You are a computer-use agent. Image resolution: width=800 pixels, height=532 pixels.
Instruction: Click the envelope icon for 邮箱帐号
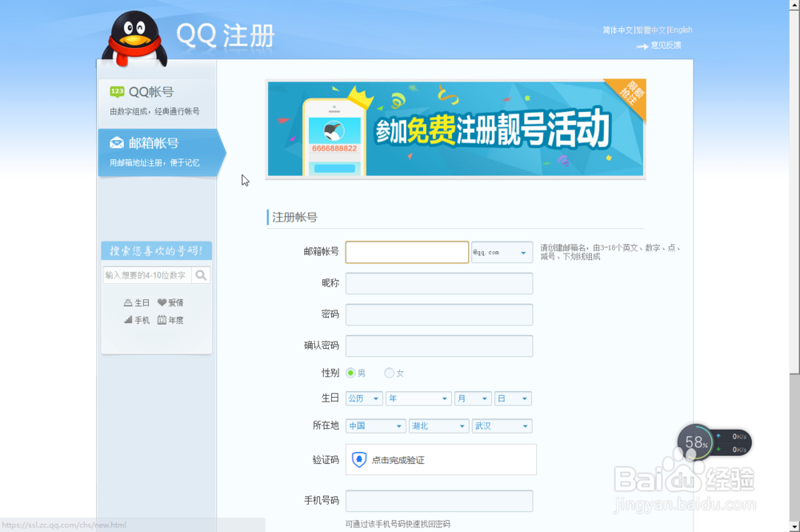click(x=117, y=143)
